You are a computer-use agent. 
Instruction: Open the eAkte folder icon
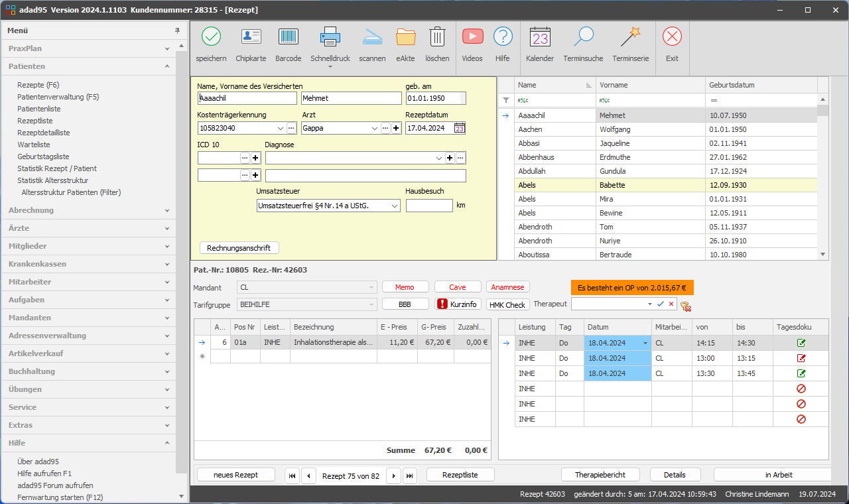(405, 37)
